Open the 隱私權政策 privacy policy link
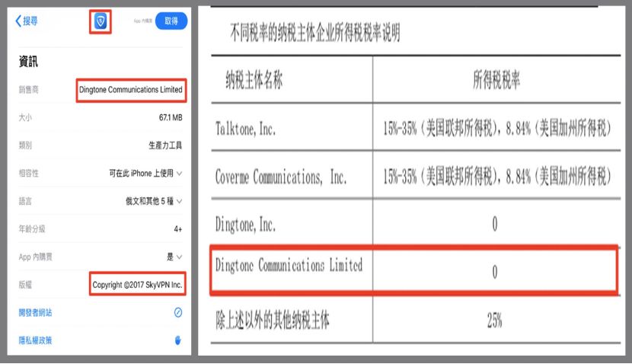This screenshot has width=632, height=364. click(x=36, y=340)
